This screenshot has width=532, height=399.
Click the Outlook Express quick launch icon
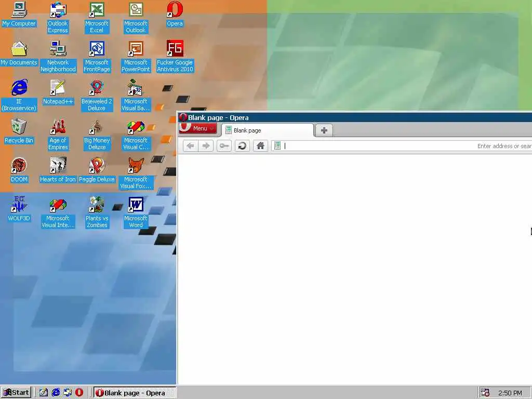(x=68, y=393)
